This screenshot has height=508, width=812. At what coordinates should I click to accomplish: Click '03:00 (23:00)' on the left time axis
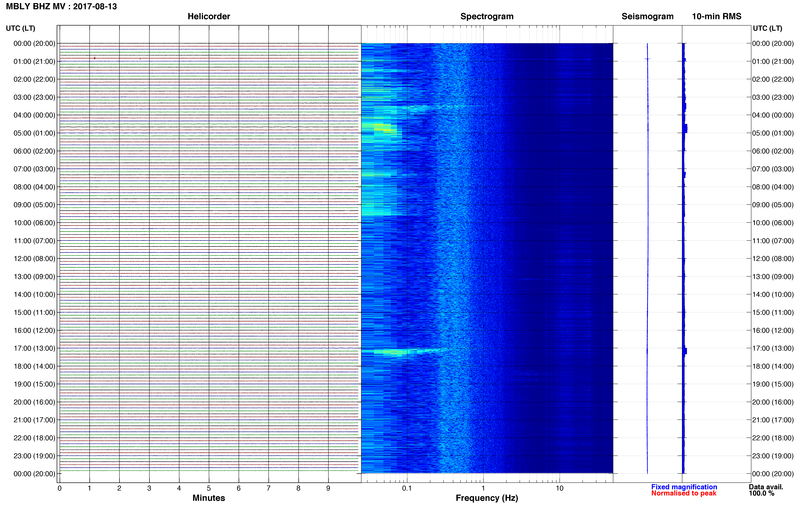pos(34,97)
